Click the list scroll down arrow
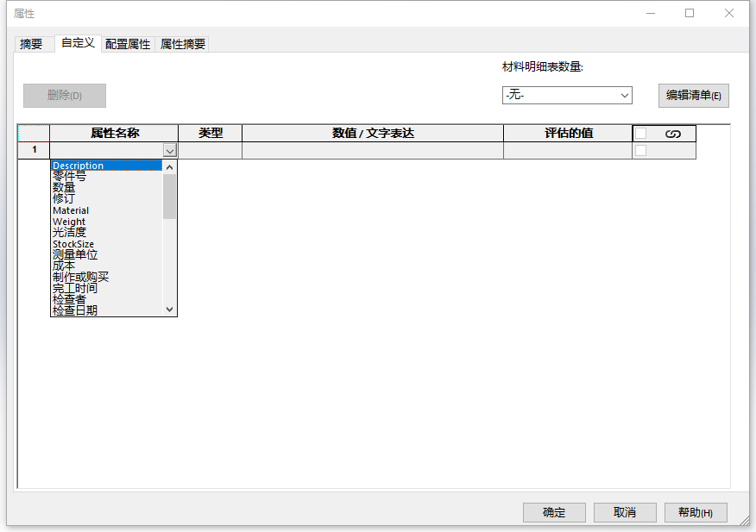 click(x=169, y=310)
